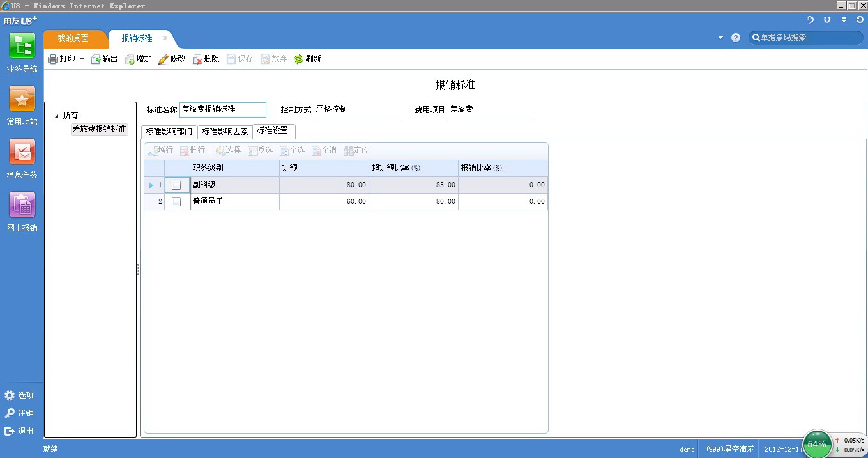Open dropdown arrow beside help icon

(720, 38)
